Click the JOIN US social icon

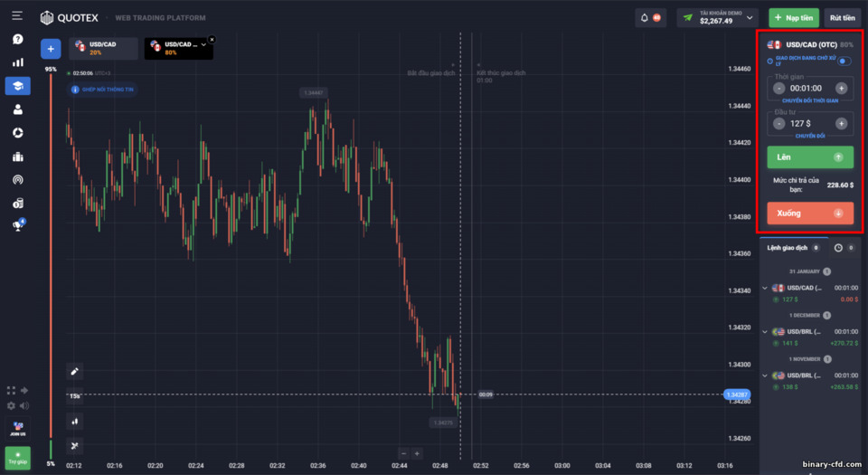point(18,428)
